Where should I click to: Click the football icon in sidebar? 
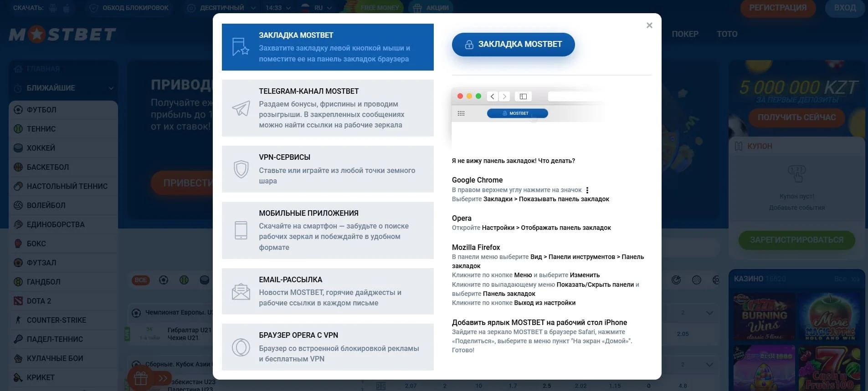(18, 110)
